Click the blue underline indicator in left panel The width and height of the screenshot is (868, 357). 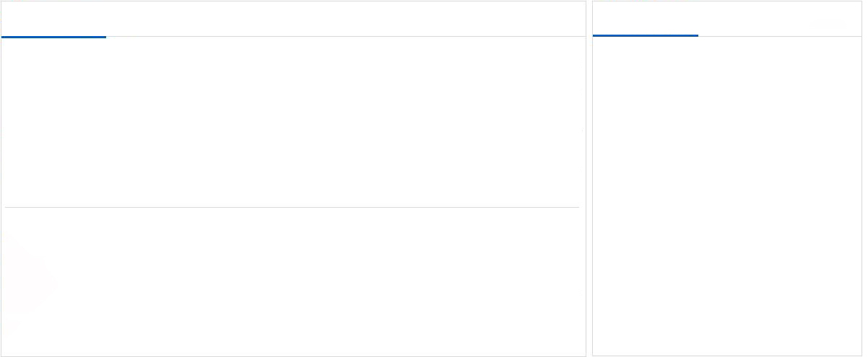[53, 36]
